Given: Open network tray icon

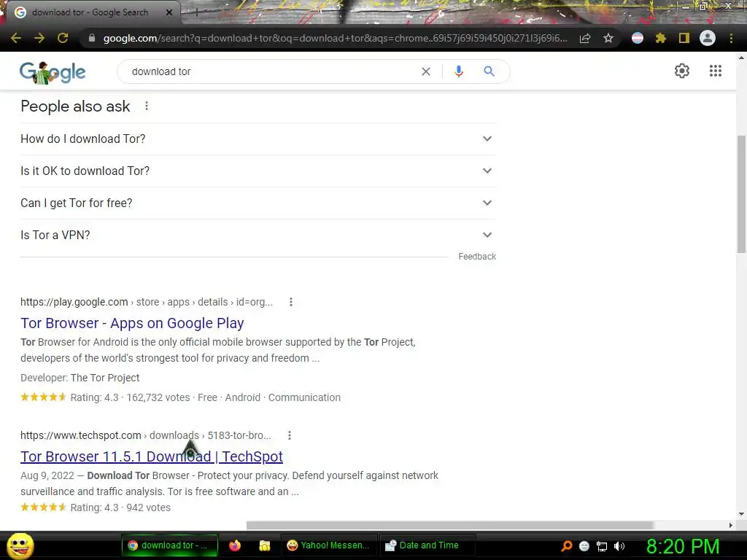Looking at the screenshot, I should point(602,546).
